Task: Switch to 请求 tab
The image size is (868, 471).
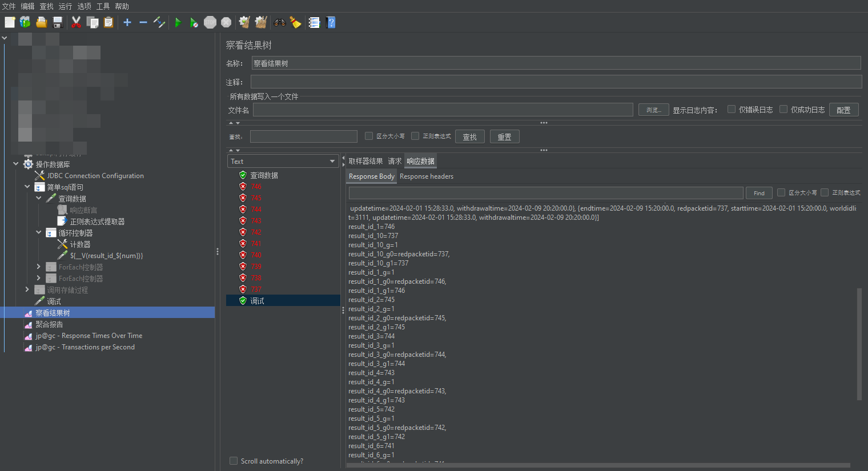Action: (395, 161)
